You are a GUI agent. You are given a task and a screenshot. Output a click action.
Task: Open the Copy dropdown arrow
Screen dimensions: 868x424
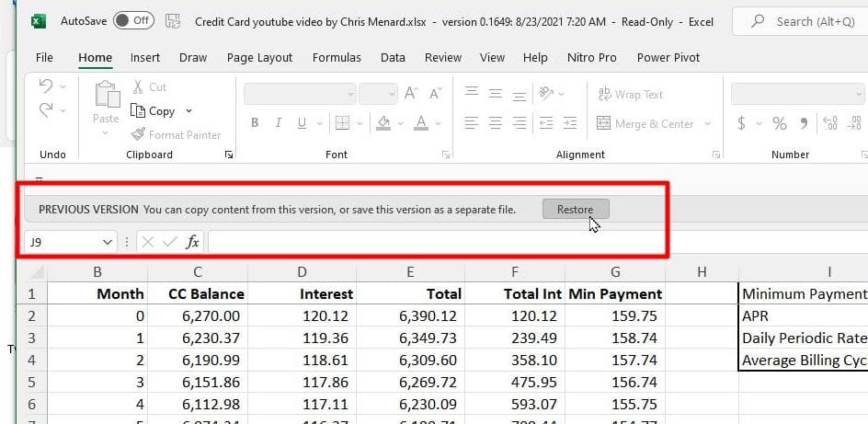click(x=188, y=111)
